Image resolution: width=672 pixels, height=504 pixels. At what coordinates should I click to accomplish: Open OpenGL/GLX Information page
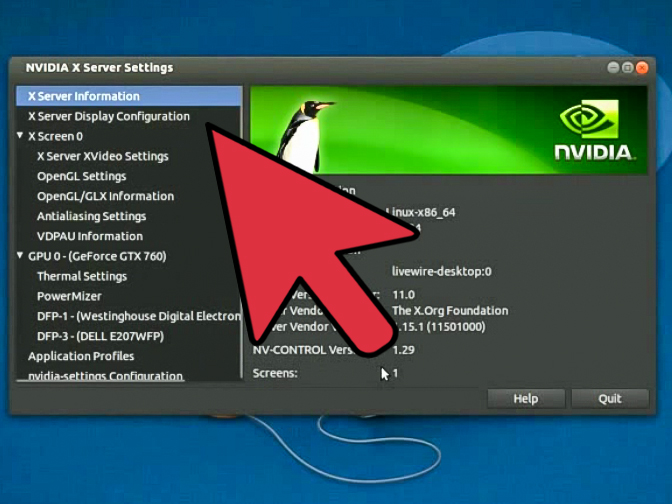105,196
